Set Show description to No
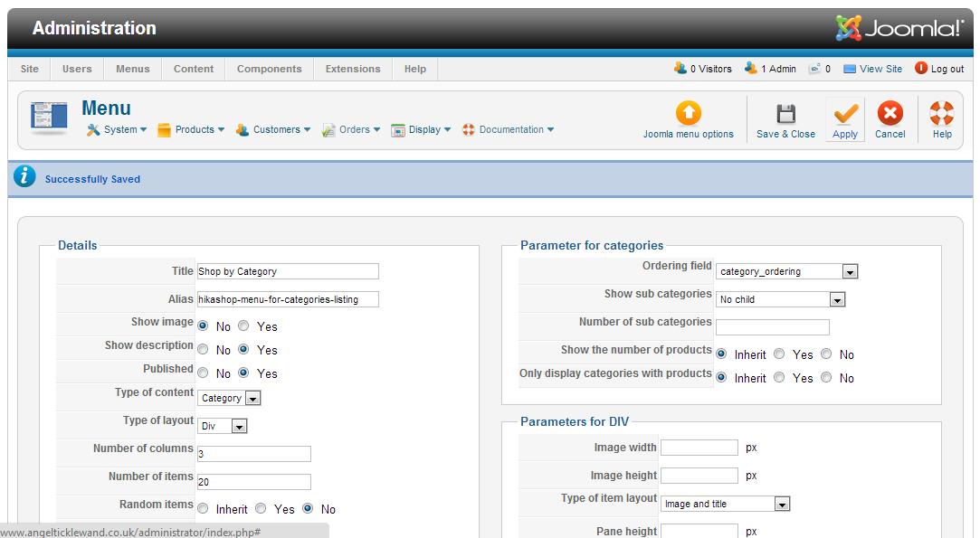 tap(203, 349)
